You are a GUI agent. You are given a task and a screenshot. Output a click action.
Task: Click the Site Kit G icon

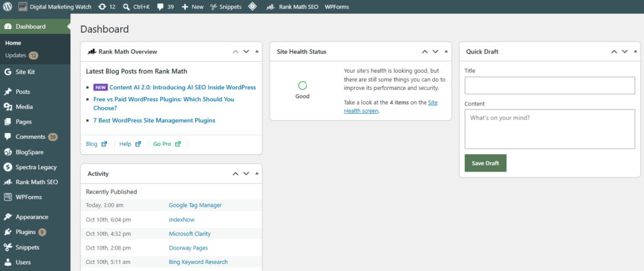8,72
